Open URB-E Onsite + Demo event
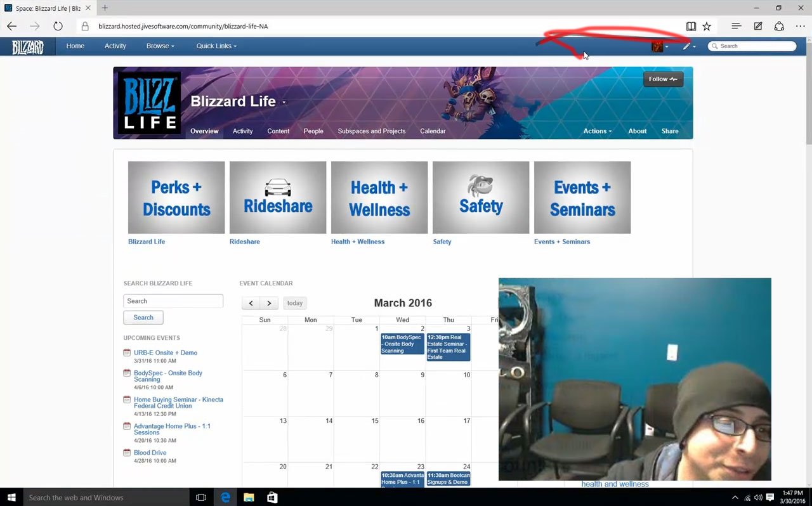The image size is (812, 506). coord(166,353)
